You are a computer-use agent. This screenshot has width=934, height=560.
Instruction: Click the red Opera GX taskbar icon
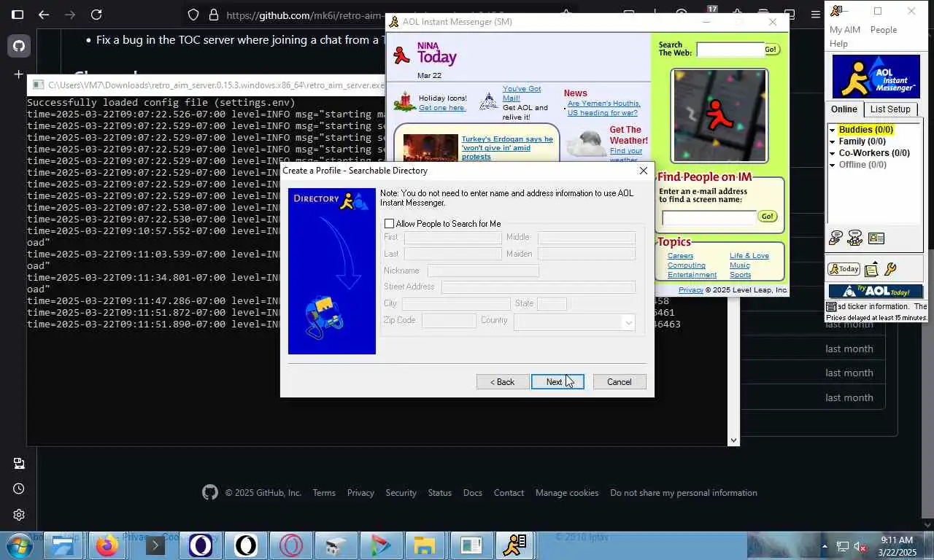click(x=291, y=545)
